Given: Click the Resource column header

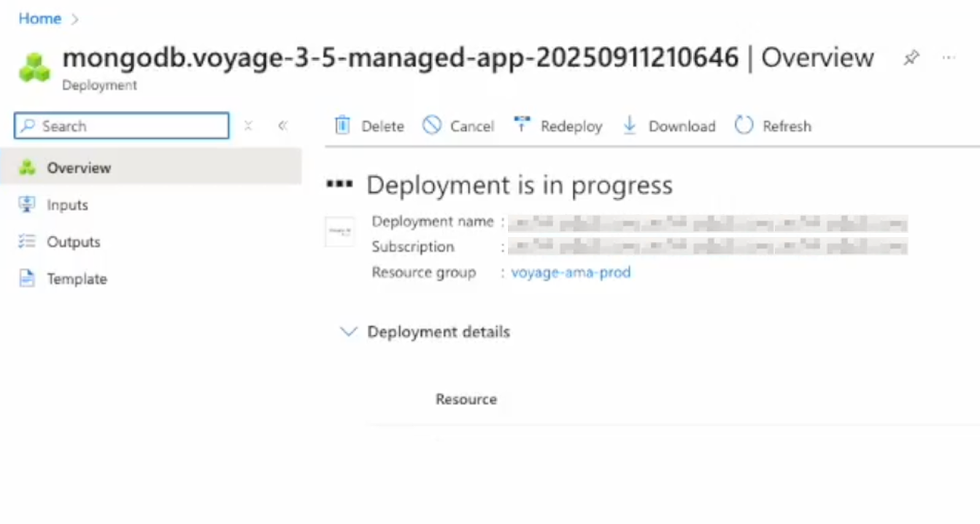Looking at the screenshot, I should (x=466, y=399).
